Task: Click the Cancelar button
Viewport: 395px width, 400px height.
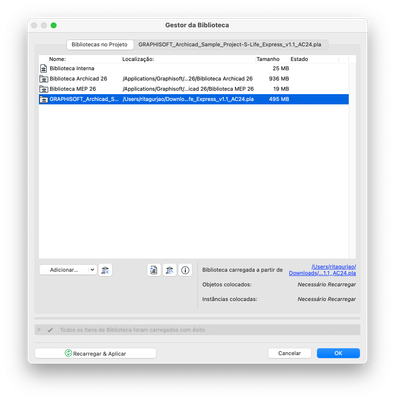Action: (x=289, y=353)
